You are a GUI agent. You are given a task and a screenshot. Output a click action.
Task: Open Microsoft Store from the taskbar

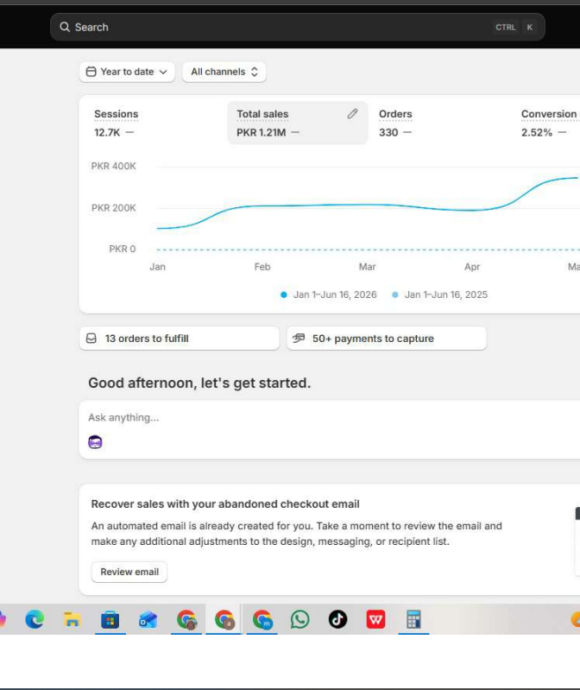[x=110, y=620]
